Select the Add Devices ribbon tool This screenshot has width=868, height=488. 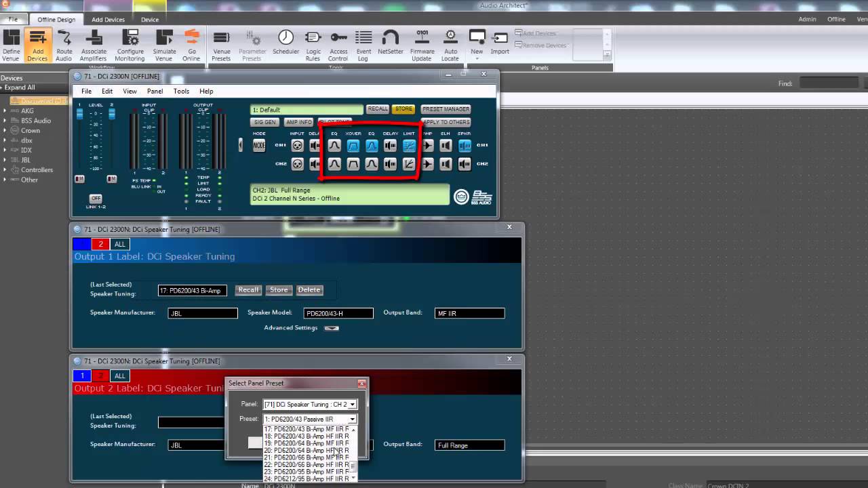click(37, 45)
